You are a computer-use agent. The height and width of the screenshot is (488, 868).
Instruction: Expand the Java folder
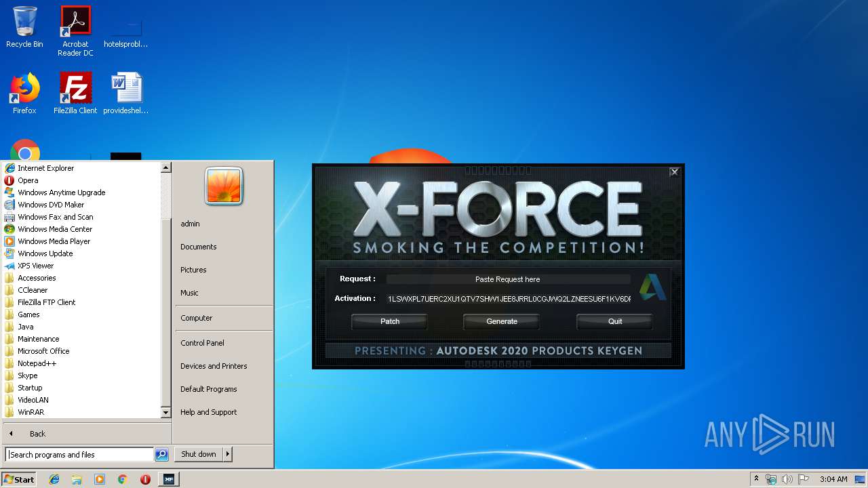click(x=25, y=327)
